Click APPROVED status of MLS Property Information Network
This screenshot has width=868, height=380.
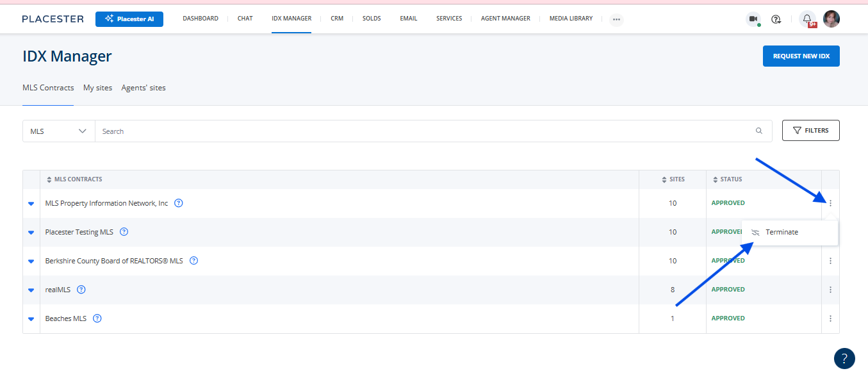[x=728, y=203]
